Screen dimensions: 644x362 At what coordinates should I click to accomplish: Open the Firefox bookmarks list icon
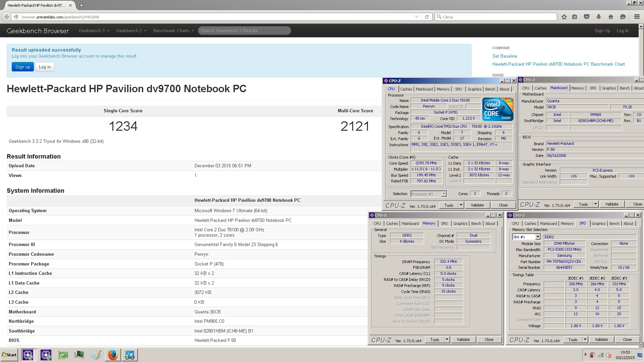pyautogui.click(x=575, y=17)
